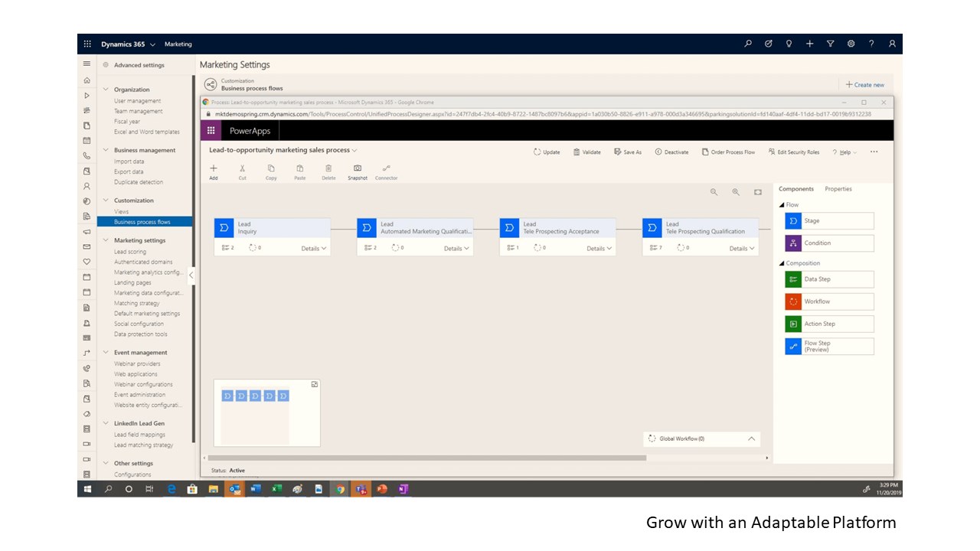Click the Create new button
This screenshot has height=551, width=980.
864,85
